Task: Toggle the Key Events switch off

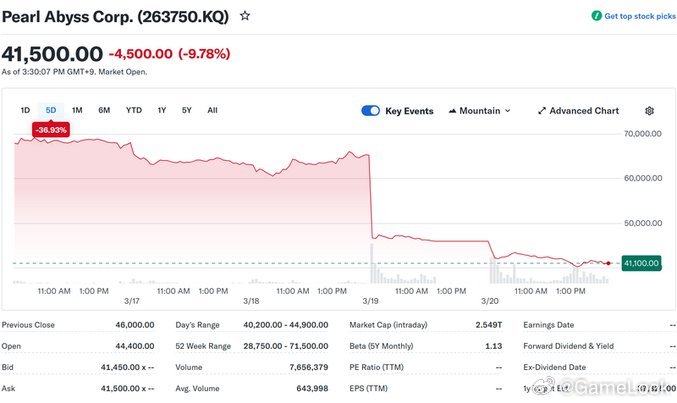Action: [x=370, y=111]
